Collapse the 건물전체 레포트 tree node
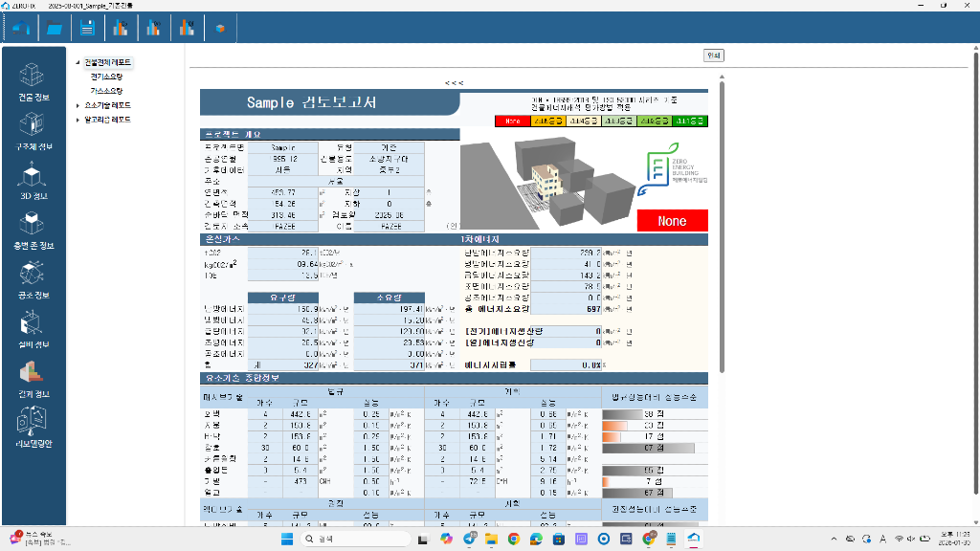980x551 pixels. (78, 62)
